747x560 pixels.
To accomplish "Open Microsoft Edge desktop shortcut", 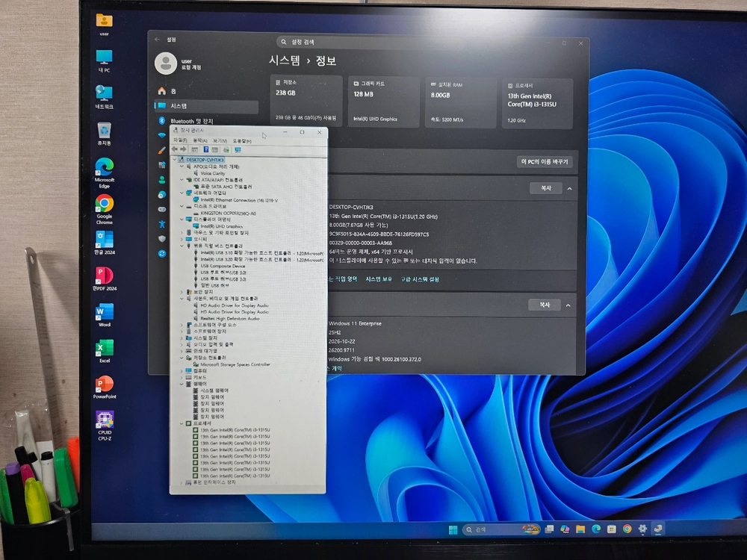I will click(x=105, y=172).
